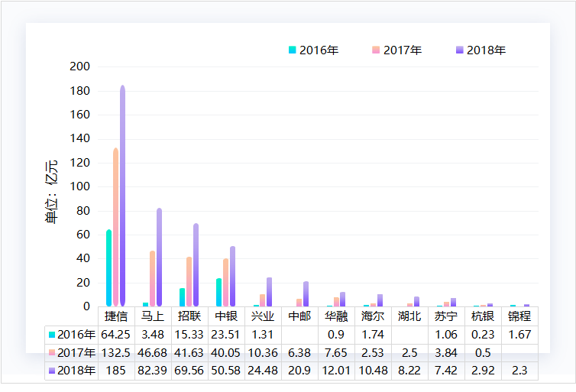576x392 pixels.
Task: Click the cyan 2016年 legend swatch at top
Action: point(292,50)
